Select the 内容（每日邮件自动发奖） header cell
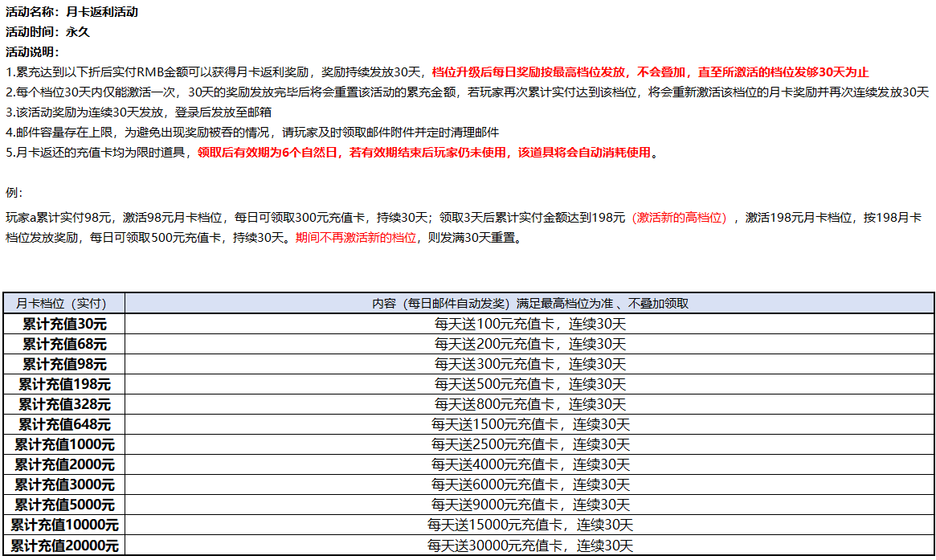Image resolution: width=936 pixels, height=560 pixels. [x=529, y=304]
